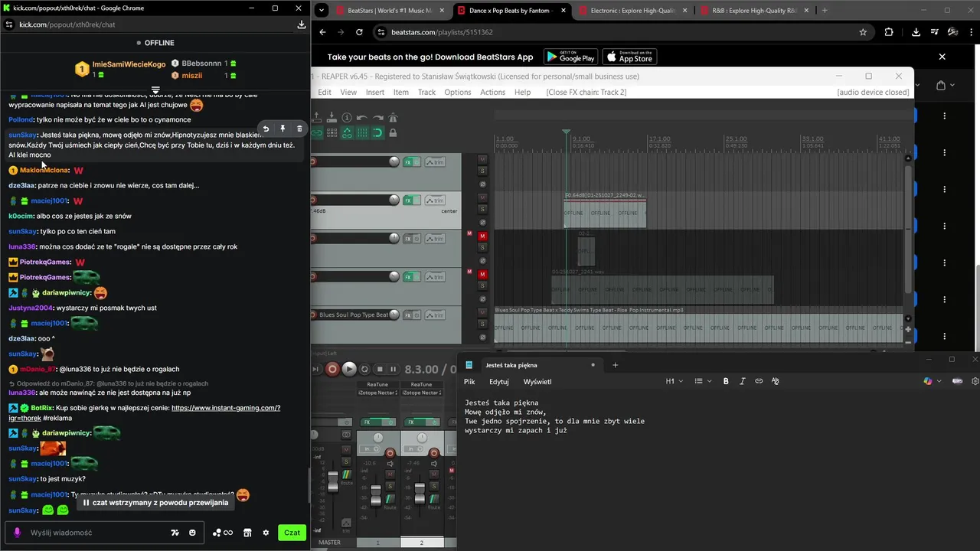Screen dimensions: 980x551
Task: Open the View menu in REAPER
Action: tap(348, 92)
